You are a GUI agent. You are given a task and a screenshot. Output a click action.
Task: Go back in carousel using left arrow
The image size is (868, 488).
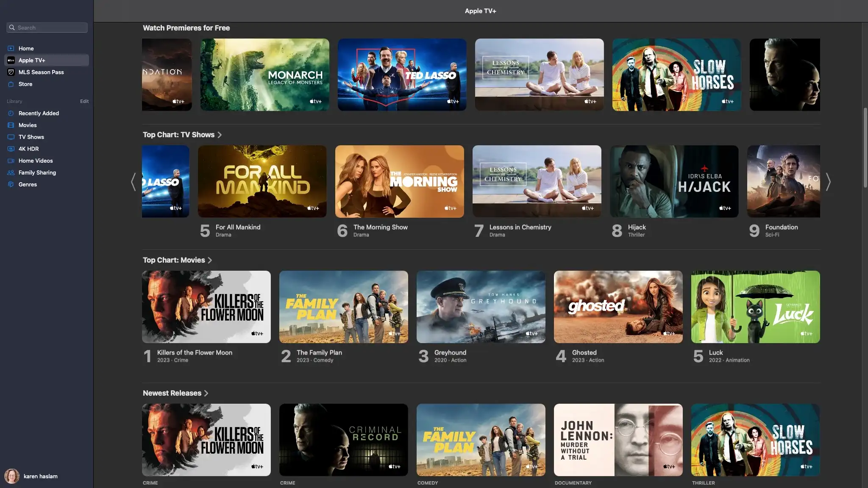[133, 182]
